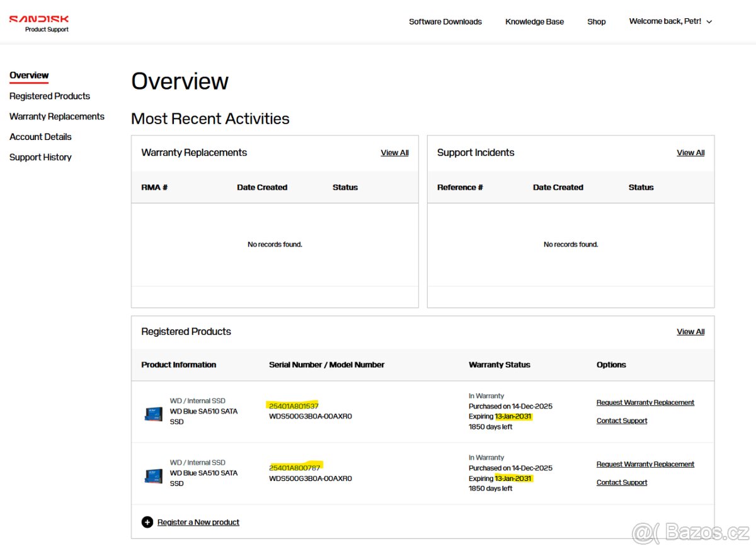756x551 pixels.
Task: Click the Options column header
Action: coord(611,364)
